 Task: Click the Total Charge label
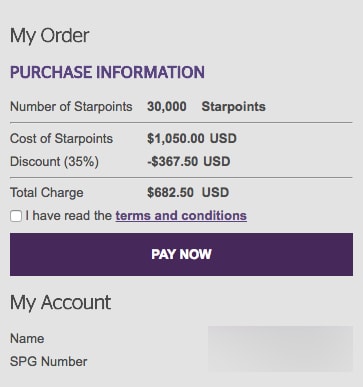pos(47,193)
